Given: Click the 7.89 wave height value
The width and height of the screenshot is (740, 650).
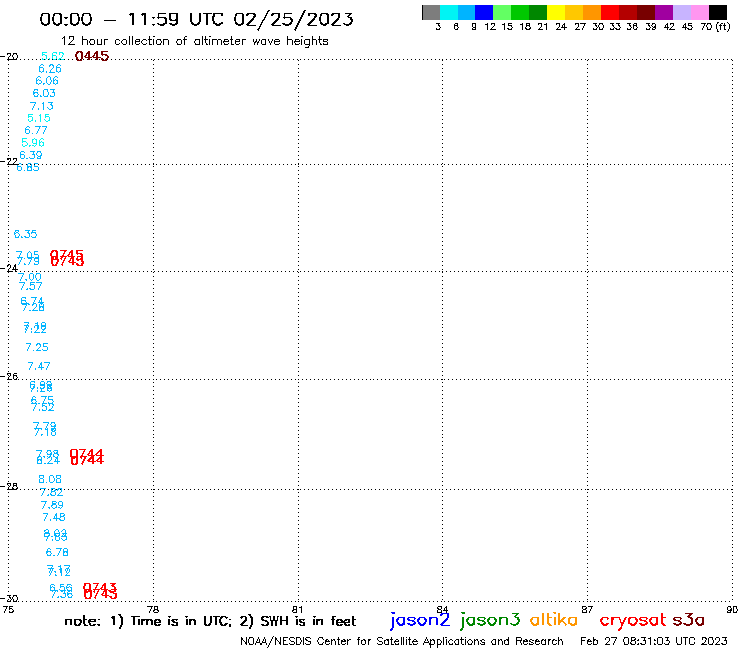Looking at the screenshot, I should (x=52, y=505).
